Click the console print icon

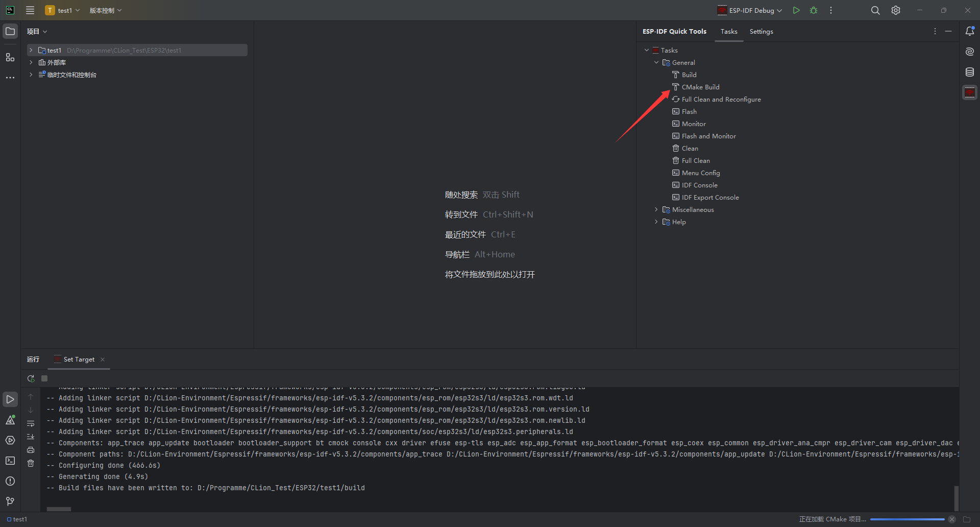click(31, 450)
